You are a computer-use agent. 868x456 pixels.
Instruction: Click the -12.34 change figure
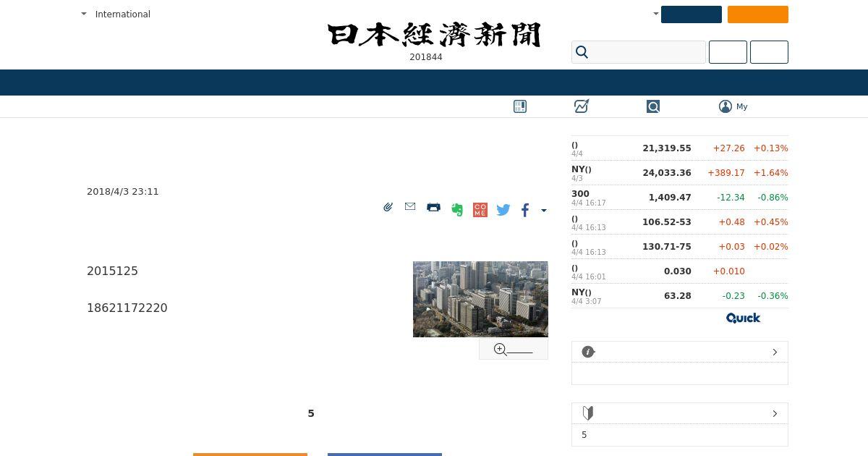coord(731,198)
